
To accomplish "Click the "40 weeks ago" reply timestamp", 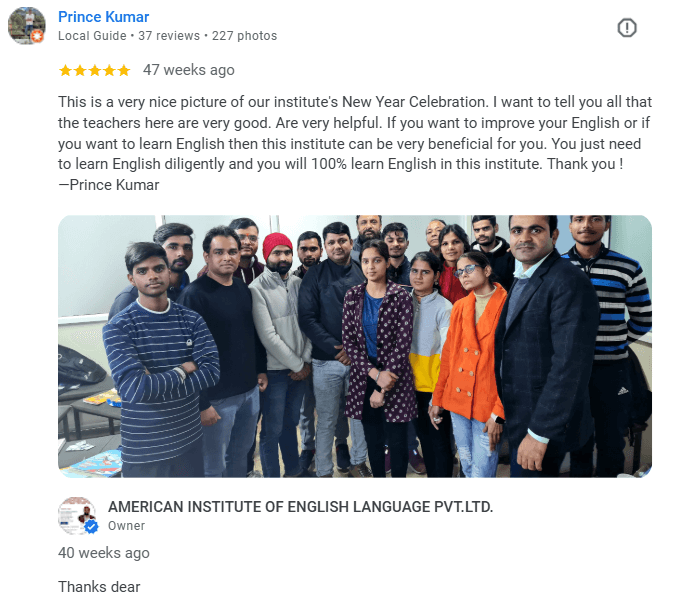I will coord(104,553).
